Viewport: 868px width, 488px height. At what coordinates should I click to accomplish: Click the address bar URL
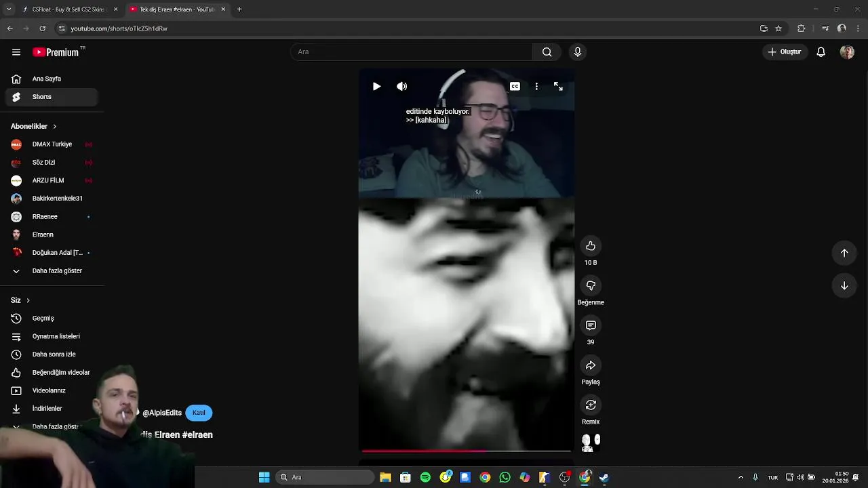coord(119,28)
